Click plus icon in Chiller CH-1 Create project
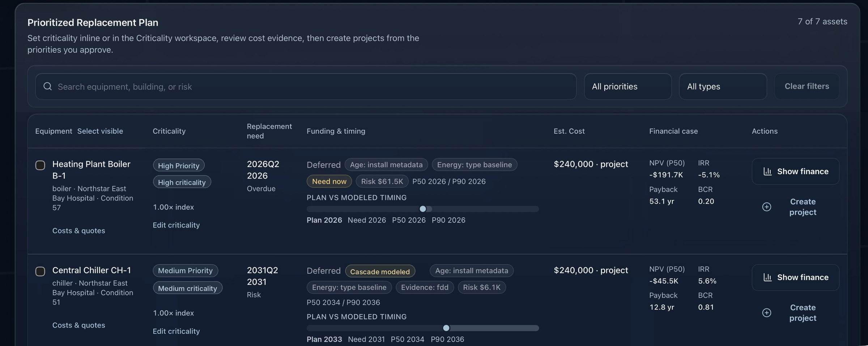The height and width of the screenshot is (346, 868). point(767,312)
